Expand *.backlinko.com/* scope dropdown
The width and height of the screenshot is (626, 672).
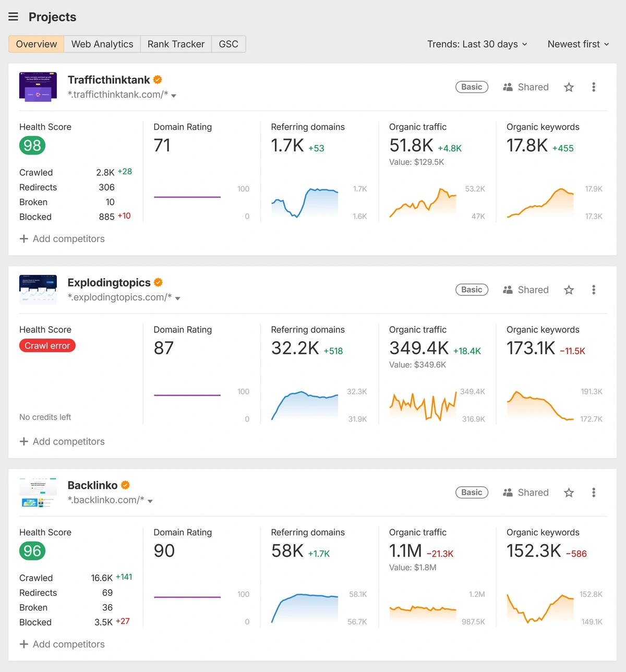click(x=150, y=501)
